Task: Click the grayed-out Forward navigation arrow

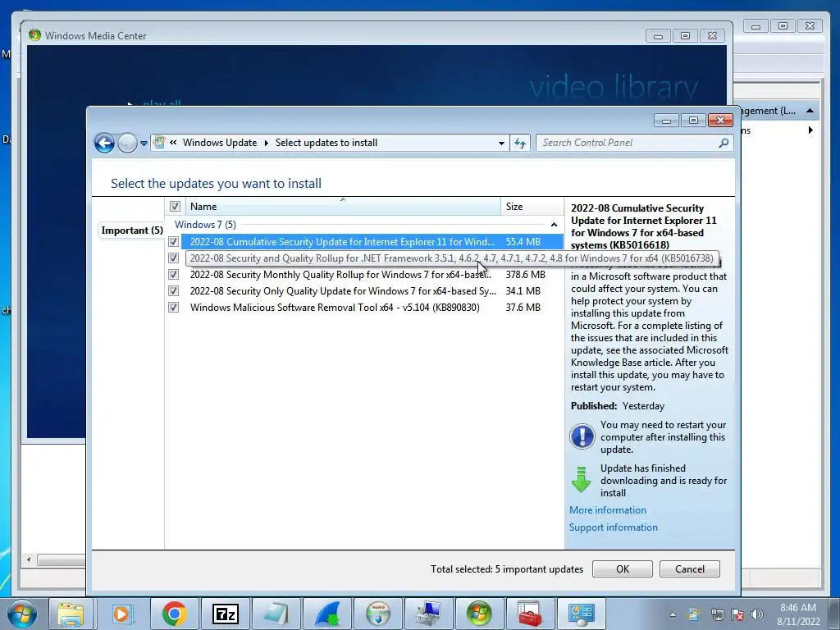Action: tap(127, 143)
